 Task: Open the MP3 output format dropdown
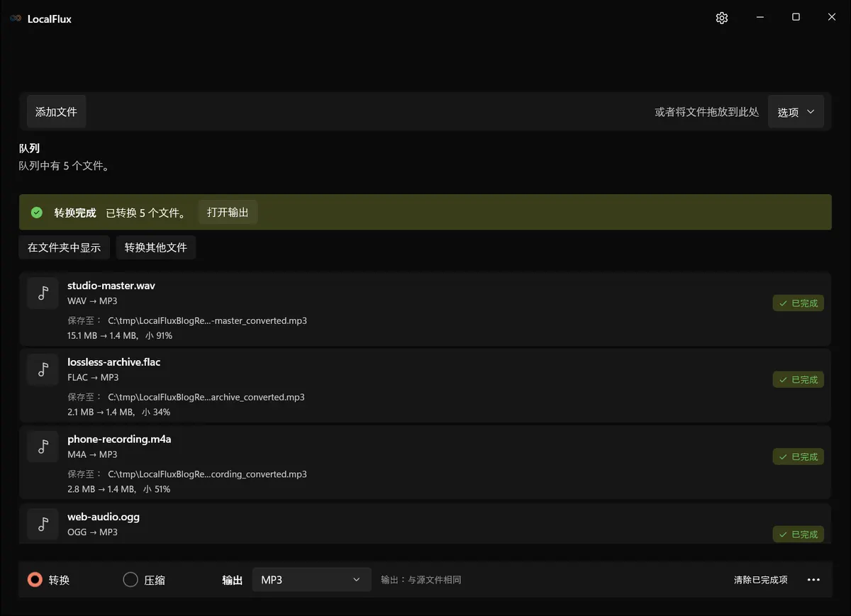[311, 580]
